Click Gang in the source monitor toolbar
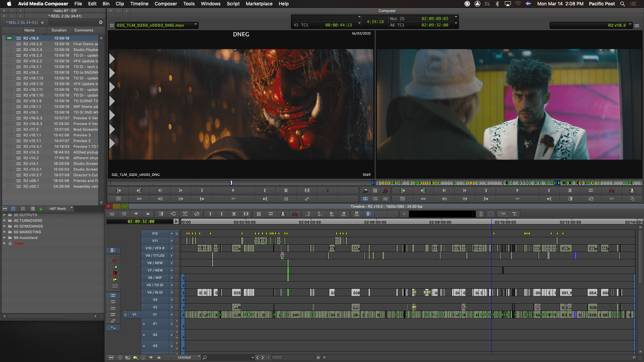Viewport: 644px width, 362px height. [139, 199]
